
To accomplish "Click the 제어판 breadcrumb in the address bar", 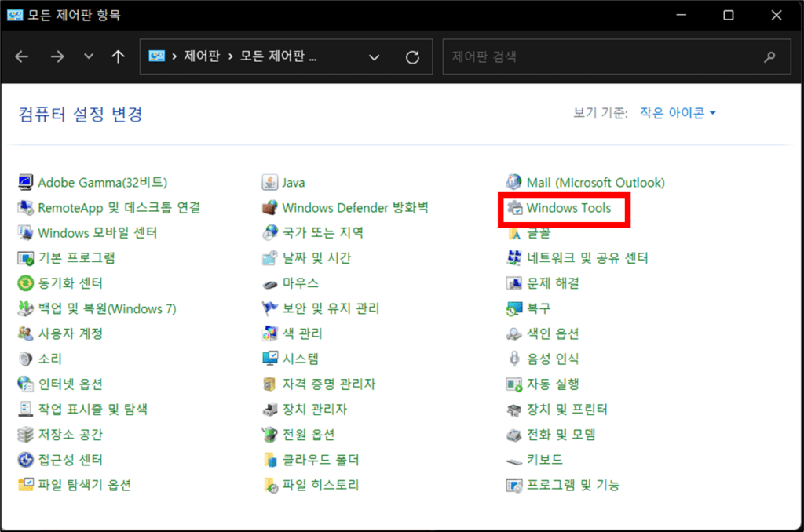I will (x=202, y=56).
